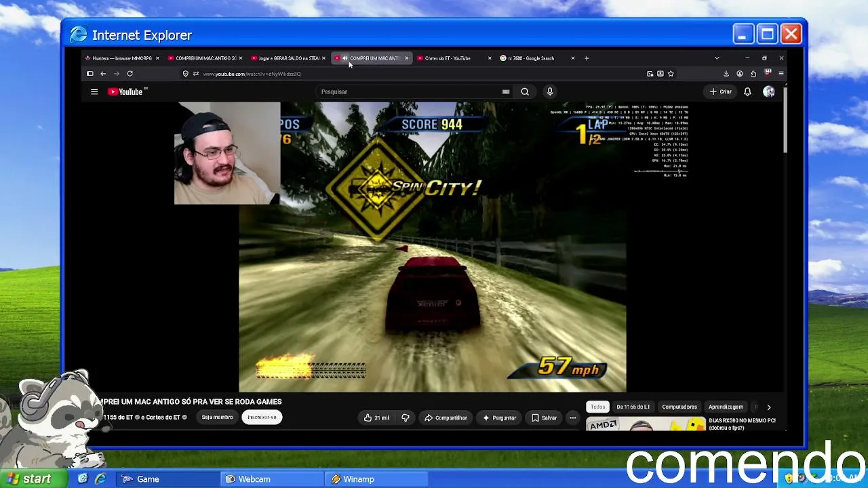Click the Compartilhar share button
Image resolution: width=868 pixels, height=488 pixels.
(446, 418)
